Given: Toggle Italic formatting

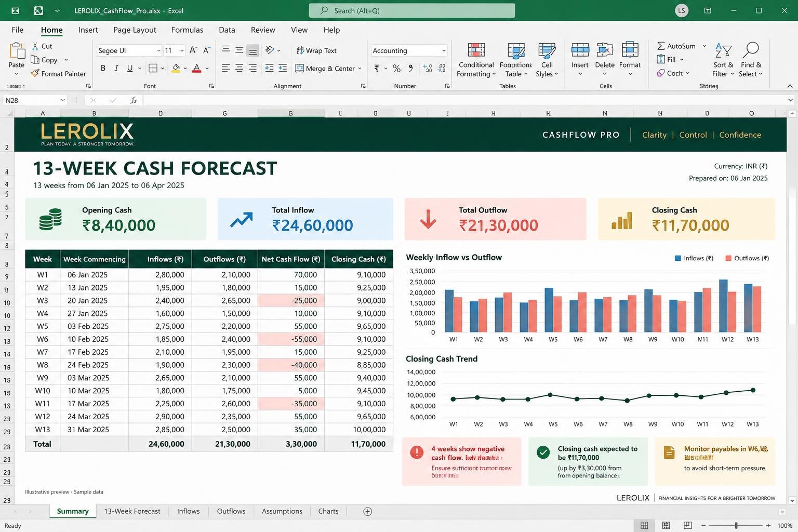Looking at the screenshot, I should point(116,68).
